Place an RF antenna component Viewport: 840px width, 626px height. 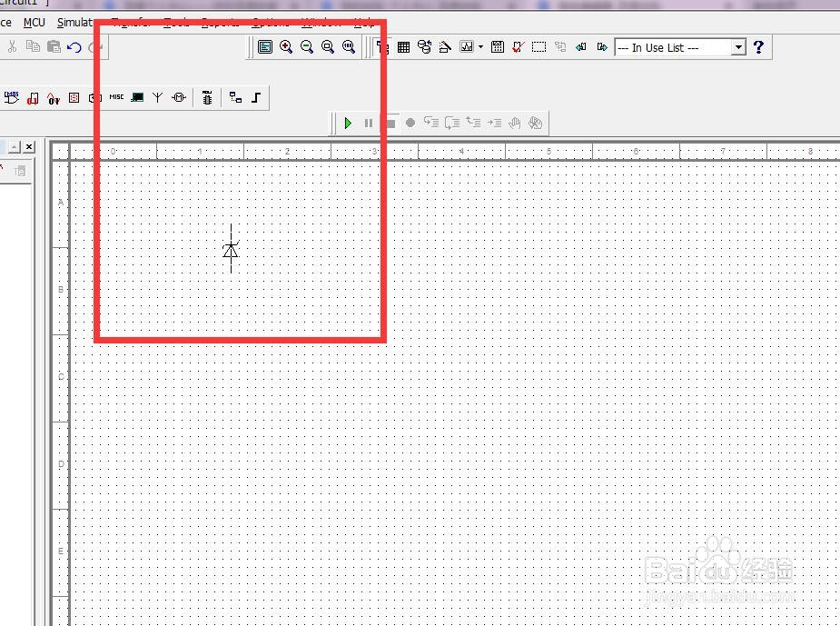point(157,97)
